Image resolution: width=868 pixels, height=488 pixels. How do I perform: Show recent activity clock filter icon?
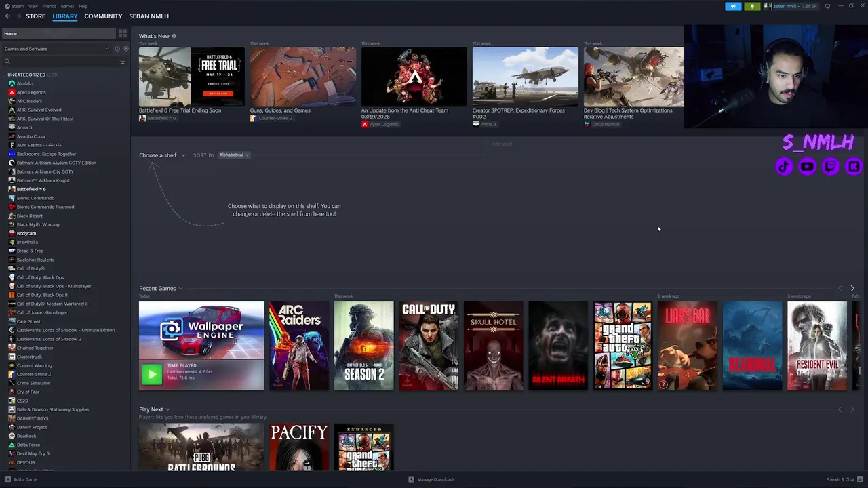[117, 49]
